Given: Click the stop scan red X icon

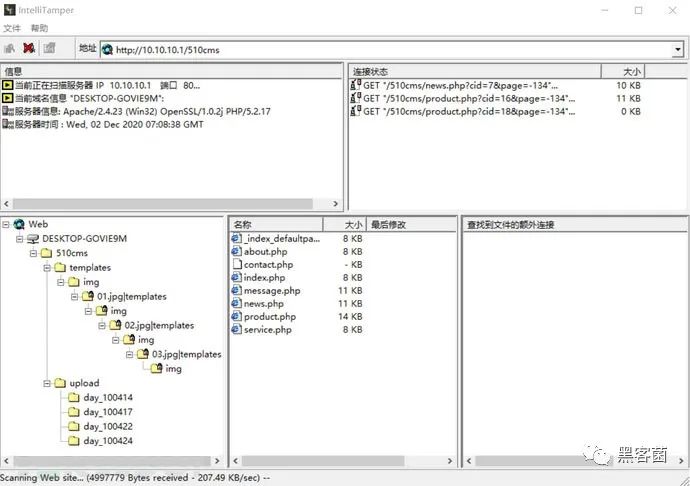Looking at the screenshot, I should point(29,48).
